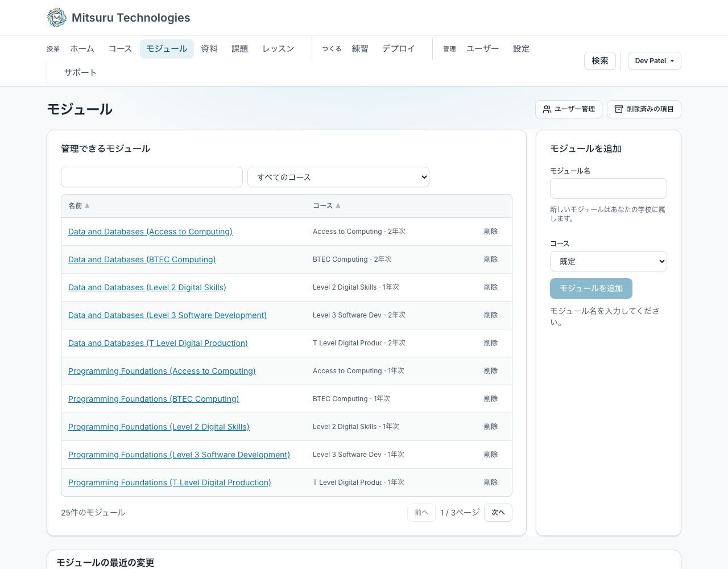Viewport: 728px width, 569px height.
Task: Click the 前へ pagination button
Action: point(421,513)
